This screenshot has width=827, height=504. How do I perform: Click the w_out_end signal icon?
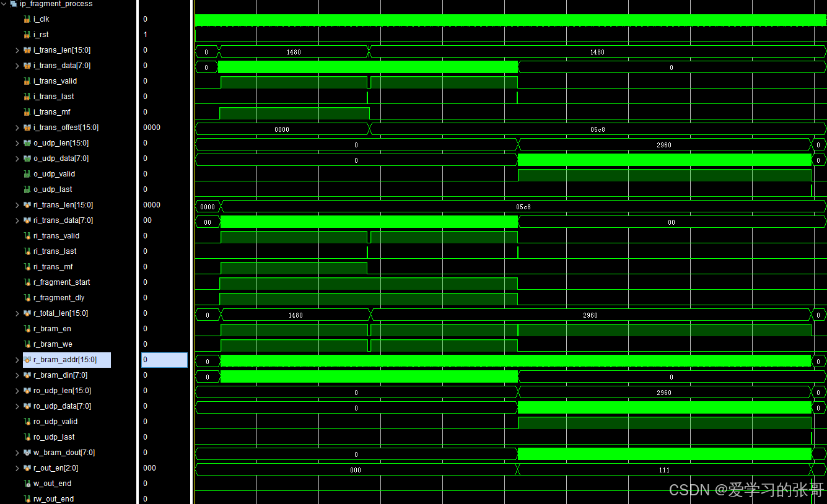27,484
